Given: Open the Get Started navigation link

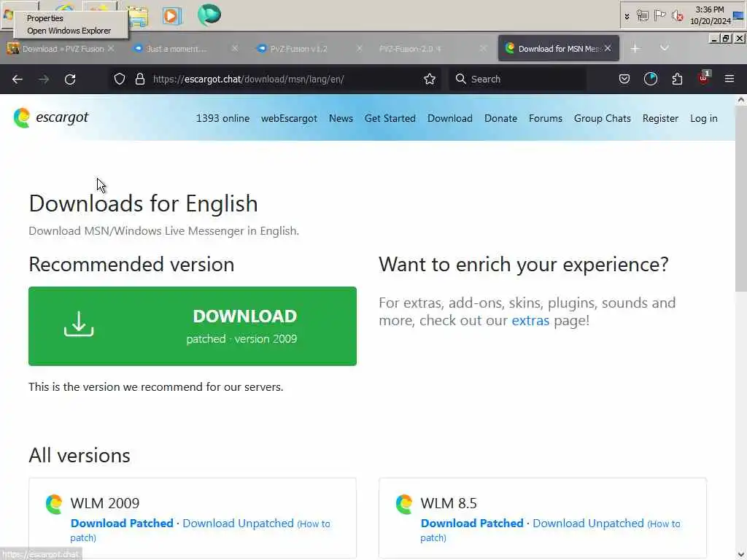Looking at the screenshot, I should pyautogui.click(x=390, y=118).
